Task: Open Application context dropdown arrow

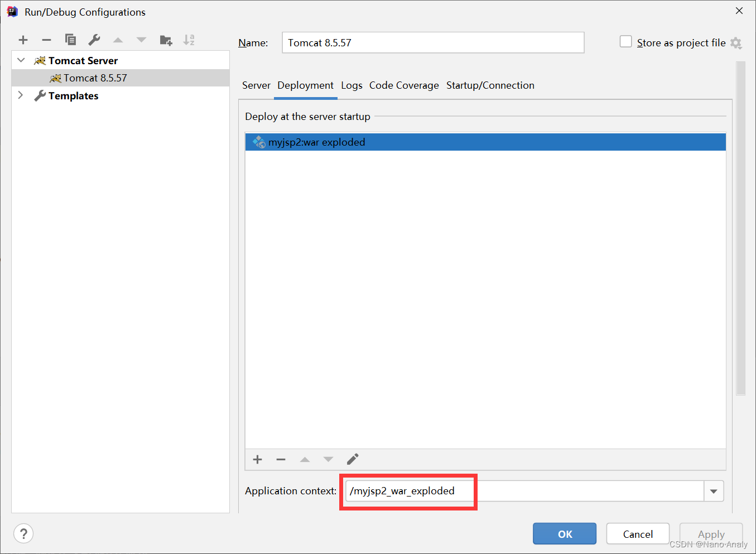Action: click(714, 492)
